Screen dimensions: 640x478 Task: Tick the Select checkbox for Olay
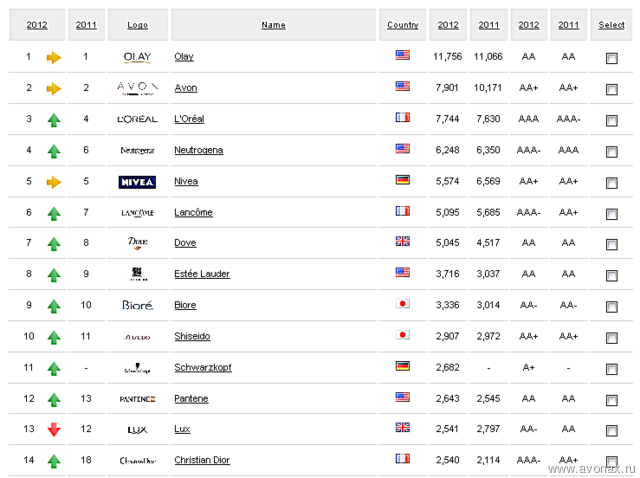click(611, 58)
